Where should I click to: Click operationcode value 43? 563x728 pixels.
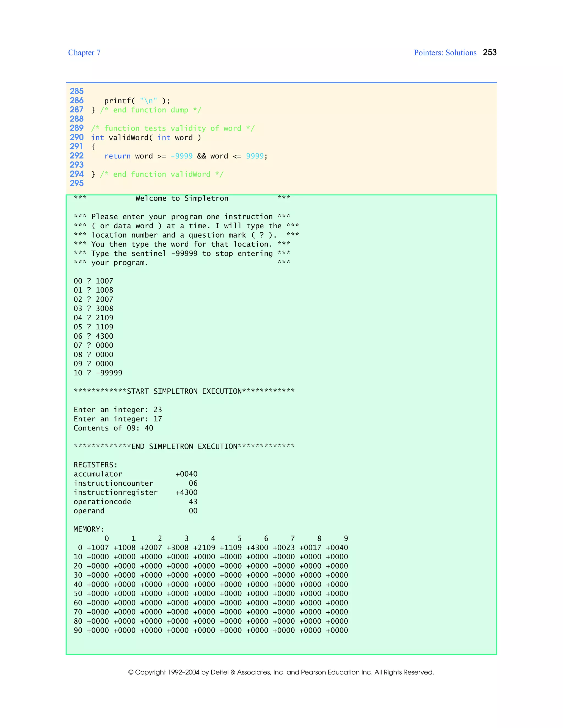pos(193,502)
